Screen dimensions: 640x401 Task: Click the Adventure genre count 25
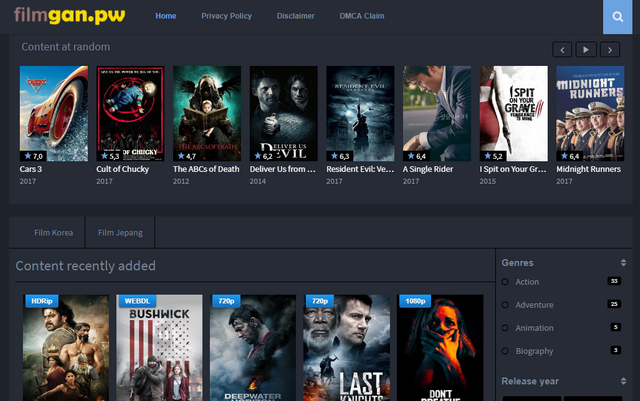614,304
